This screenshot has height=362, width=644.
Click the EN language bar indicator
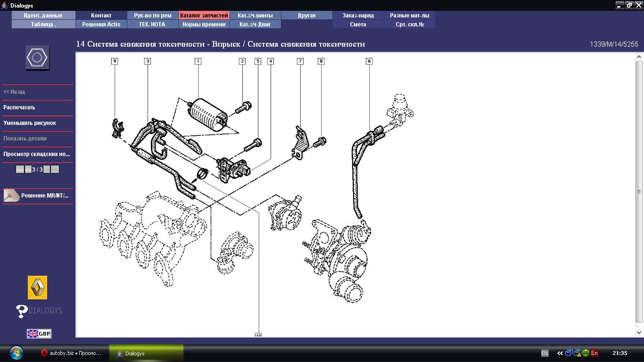pyautogui.click(x=545, y=353)
